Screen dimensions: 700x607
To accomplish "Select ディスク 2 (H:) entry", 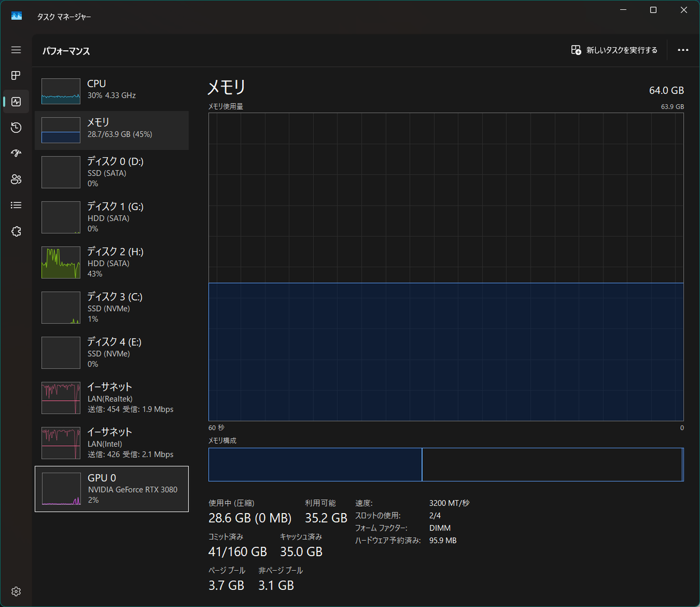I will coord(111,263).
